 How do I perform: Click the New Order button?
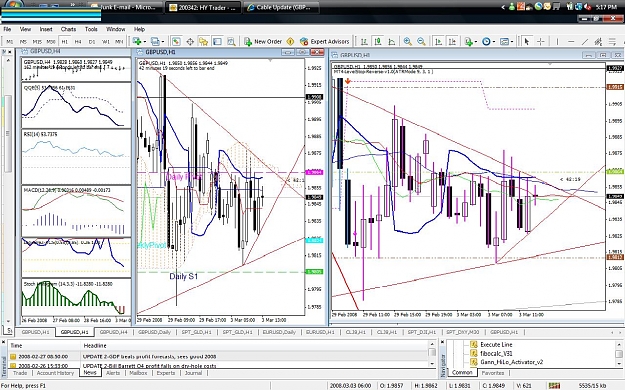coord(263,41)
